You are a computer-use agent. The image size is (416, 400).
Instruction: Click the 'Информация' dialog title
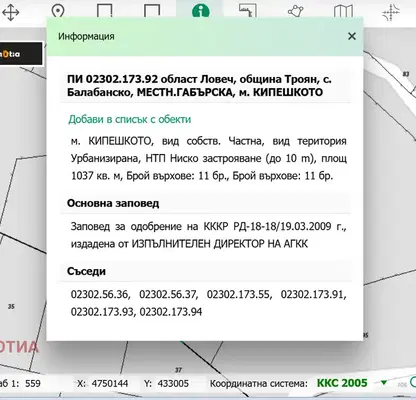86,36
